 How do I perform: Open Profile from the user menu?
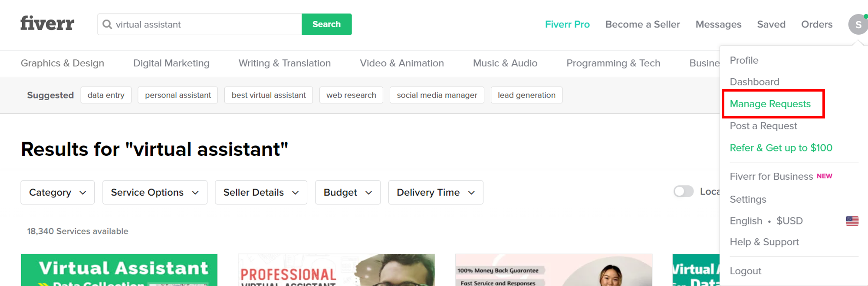point(744,60)
